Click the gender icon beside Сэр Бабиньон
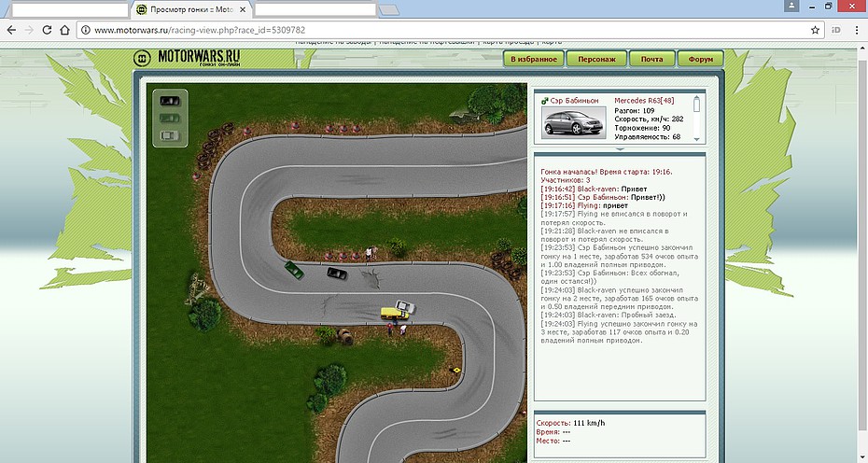 (545, 101)
